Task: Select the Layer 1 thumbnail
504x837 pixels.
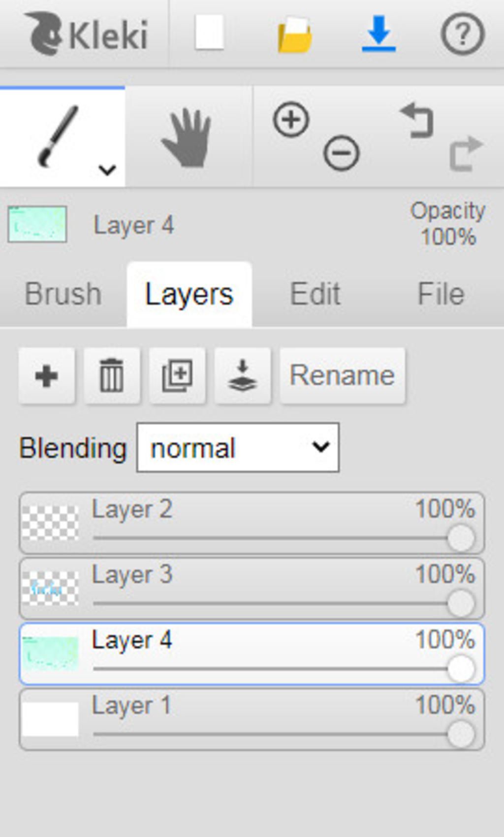Action: (50, 719)
